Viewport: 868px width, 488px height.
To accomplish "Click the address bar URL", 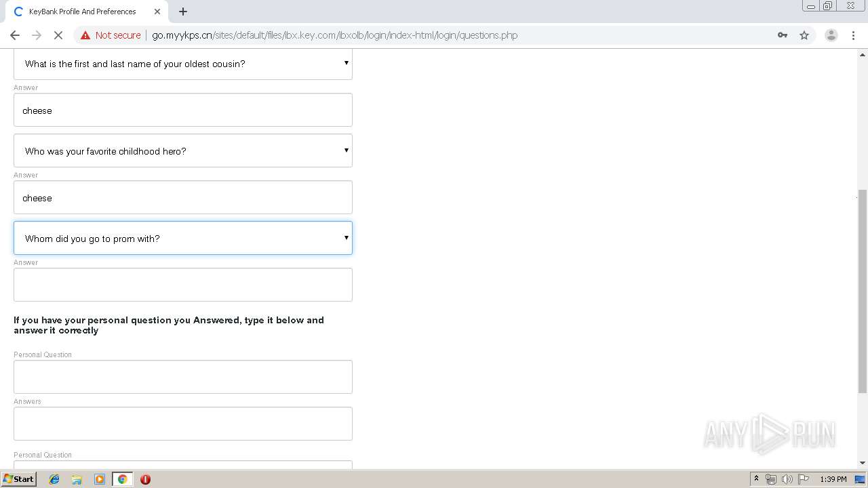I will click(334, 35).
